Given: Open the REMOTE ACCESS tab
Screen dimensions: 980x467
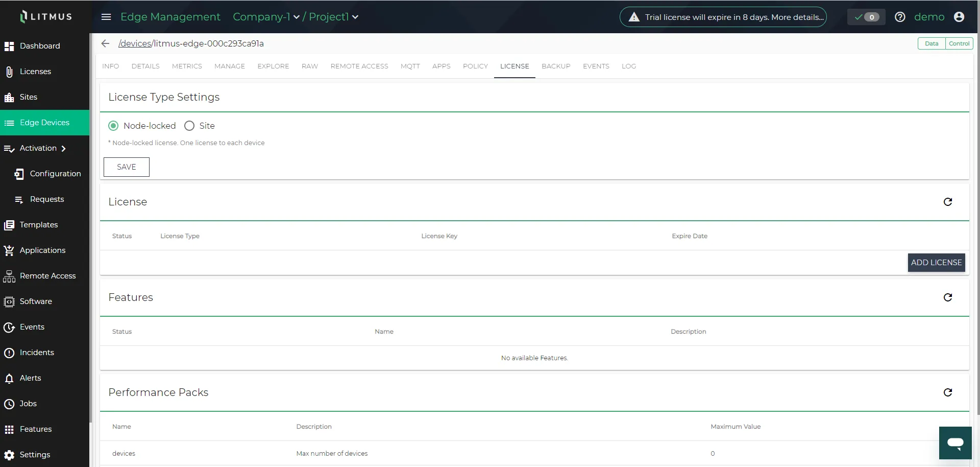Looking at the screenshot, I should click(x=359, y=66).
